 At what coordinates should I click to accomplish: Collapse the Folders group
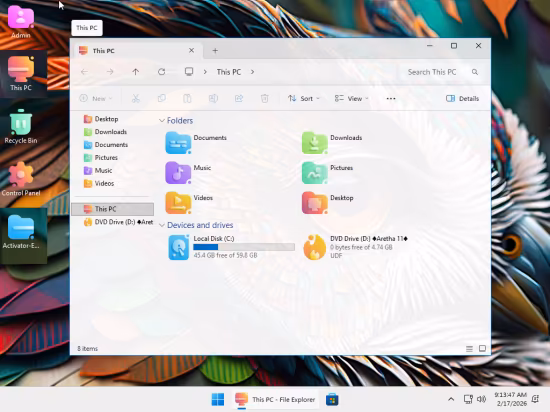162,121
